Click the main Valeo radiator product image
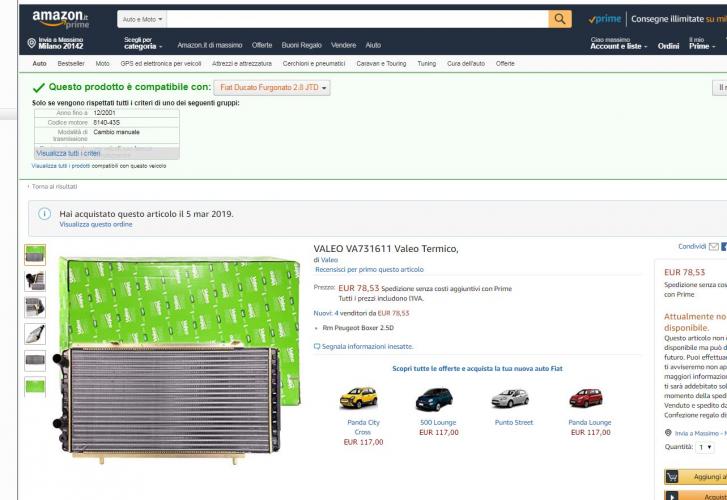Screen dimensions: 727x500 [x=176, y=359]
